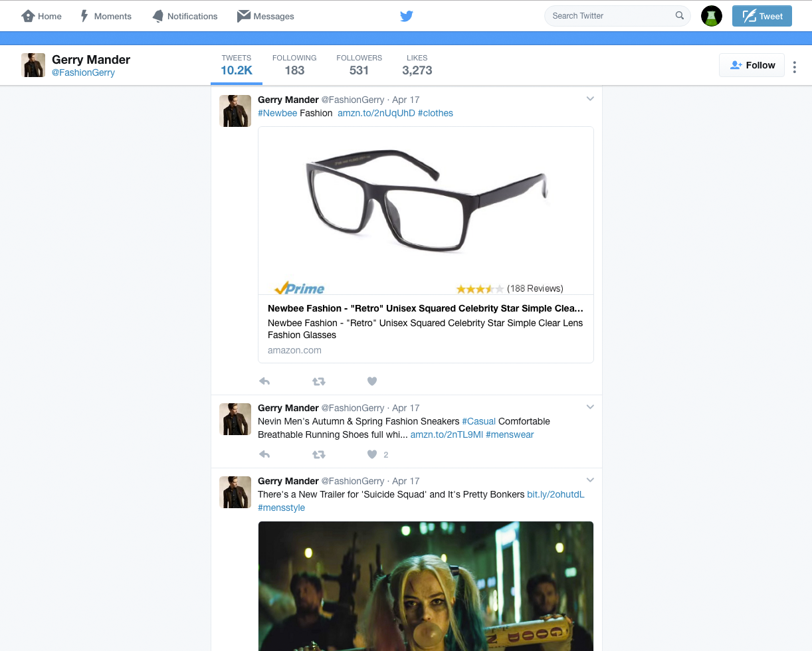Image resolution: width=812 pixels, height=651 pixels.
Task: Click the #Newbee hashtag
Action: point(278,113)
